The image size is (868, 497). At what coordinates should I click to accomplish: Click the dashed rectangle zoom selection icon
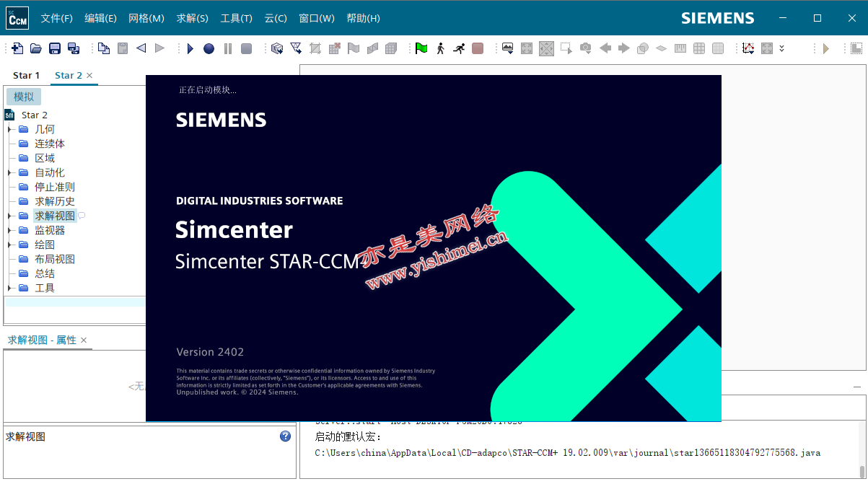pyautogui.click(x=566, y=48)
